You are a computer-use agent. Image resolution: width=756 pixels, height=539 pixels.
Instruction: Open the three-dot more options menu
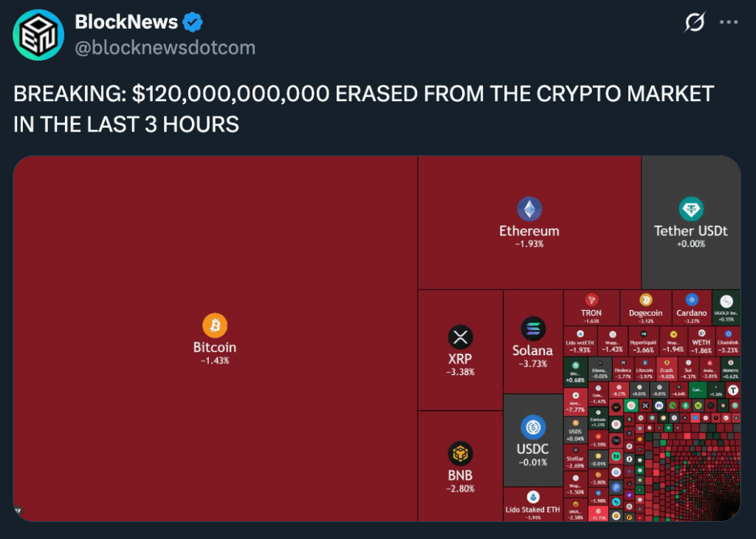(729, 23)
